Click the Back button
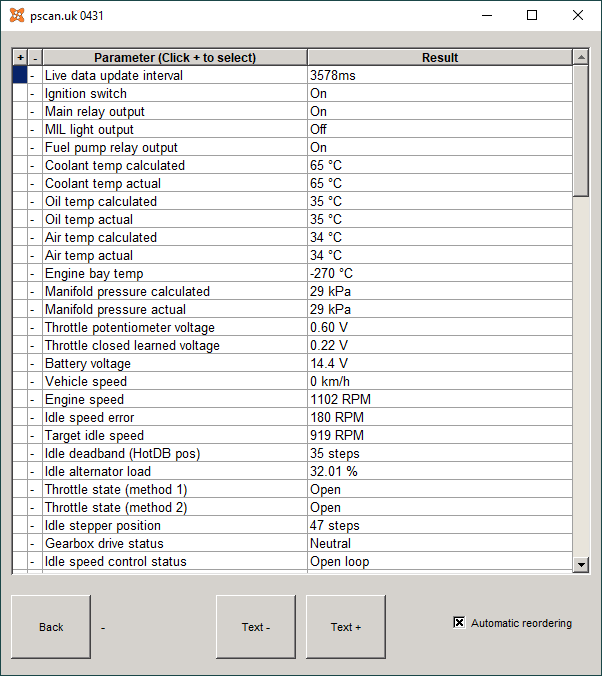This screenshot has width=602, height=676. tap(51, 627)
